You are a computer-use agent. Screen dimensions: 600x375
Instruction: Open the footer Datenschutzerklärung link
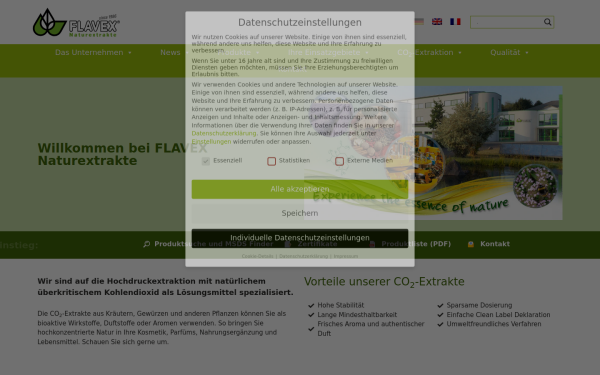click(303, 256)
